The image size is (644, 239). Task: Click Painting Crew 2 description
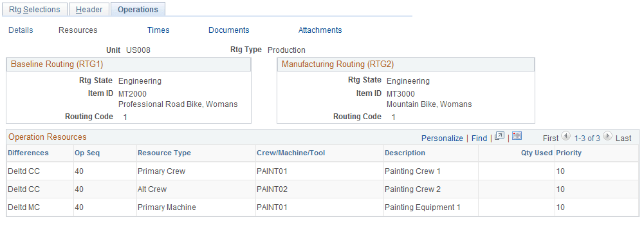412,189
